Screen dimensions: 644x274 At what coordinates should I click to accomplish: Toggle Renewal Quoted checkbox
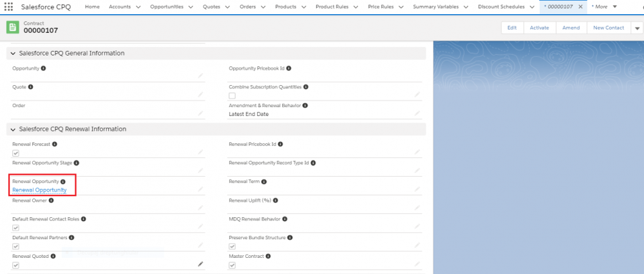point(15,265)
